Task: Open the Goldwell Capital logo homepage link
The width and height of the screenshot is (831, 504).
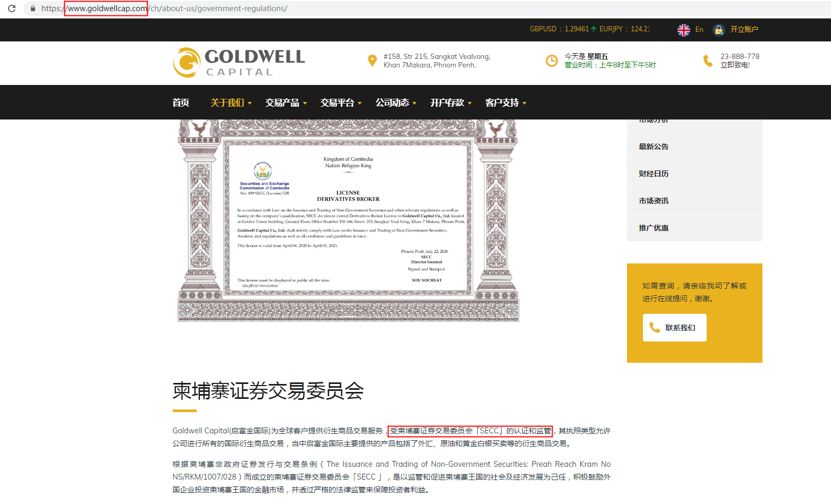Action: 239,63
